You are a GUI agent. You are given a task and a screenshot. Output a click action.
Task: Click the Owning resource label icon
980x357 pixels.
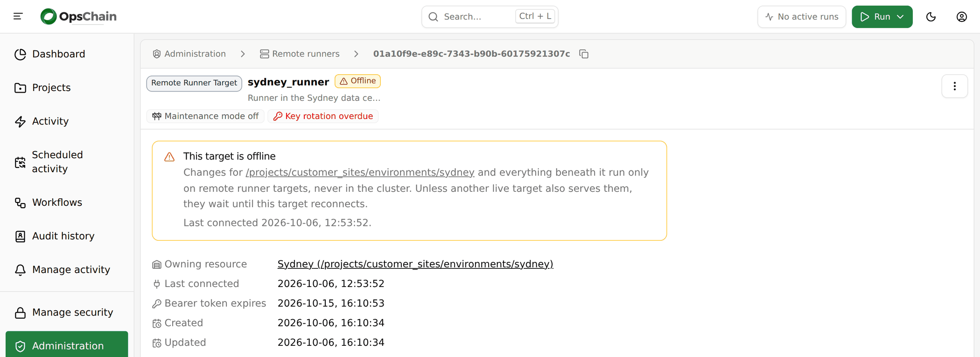[x=157, y=265]
